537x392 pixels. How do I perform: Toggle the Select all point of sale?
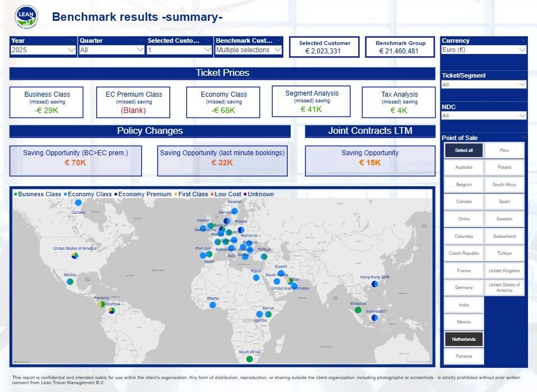[464, 150]
